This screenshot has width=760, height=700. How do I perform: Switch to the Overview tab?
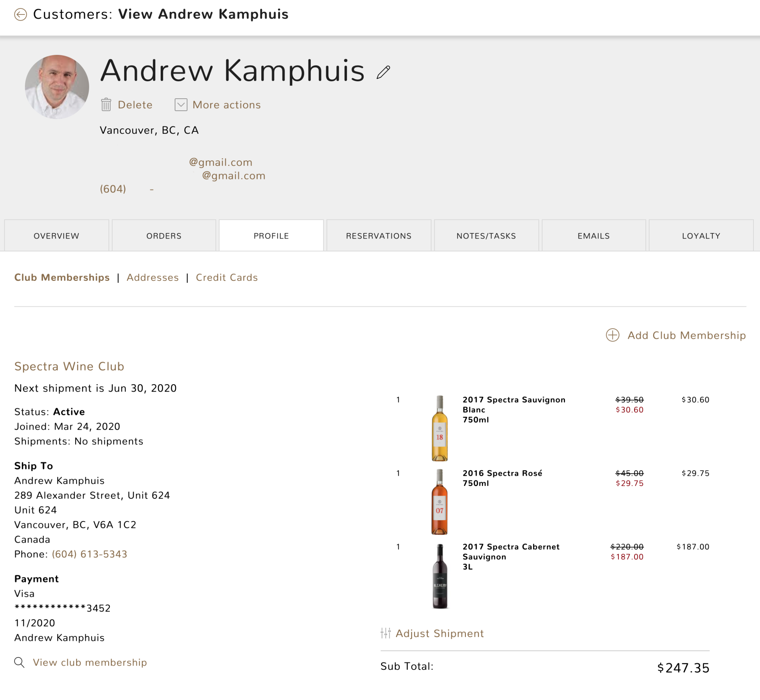(56, 236)
